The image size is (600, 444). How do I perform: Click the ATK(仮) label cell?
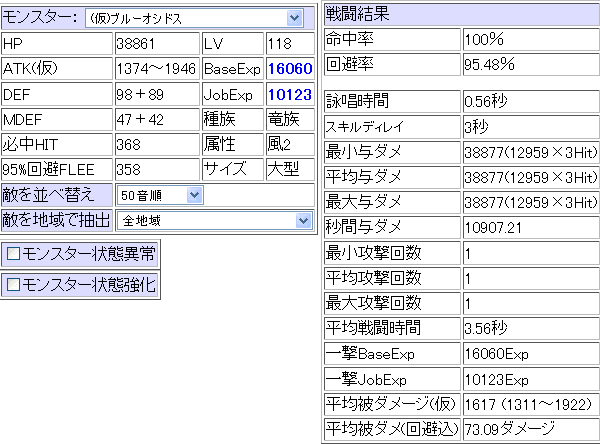(x=57, y=69)
